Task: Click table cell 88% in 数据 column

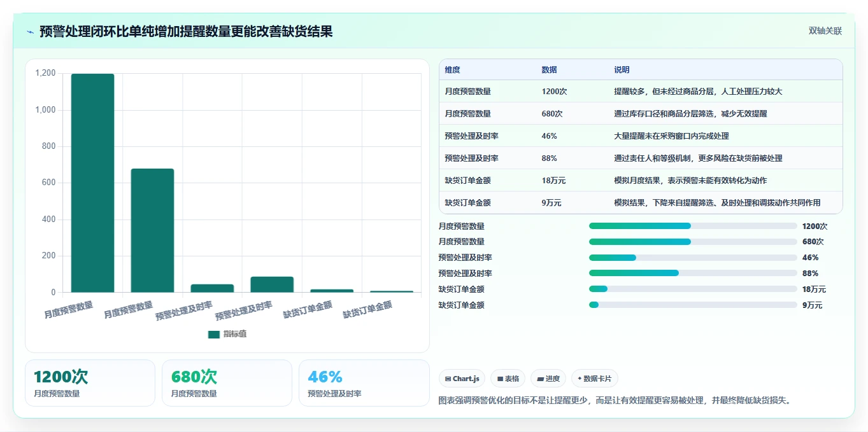Action: point(549,158)
